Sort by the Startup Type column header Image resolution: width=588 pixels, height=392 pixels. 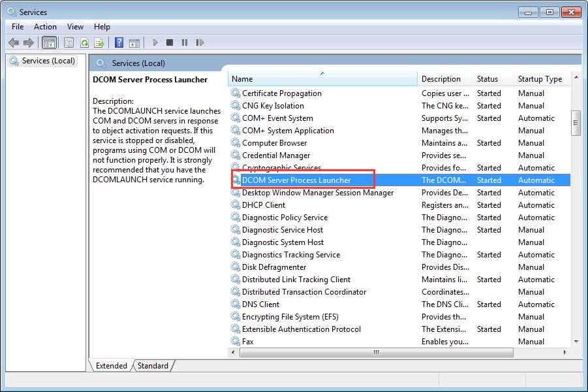tap(542, 79)
